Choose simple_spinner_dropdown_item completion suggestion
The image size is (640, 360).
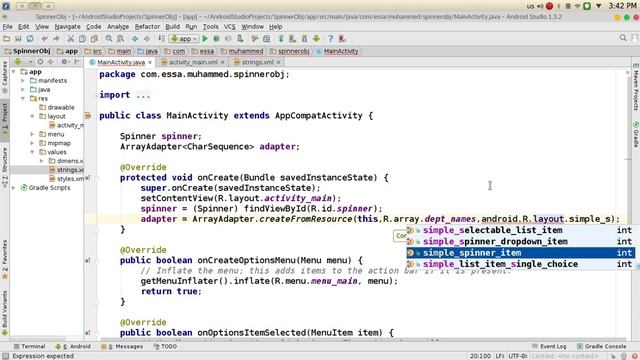[x=521, y=241]
